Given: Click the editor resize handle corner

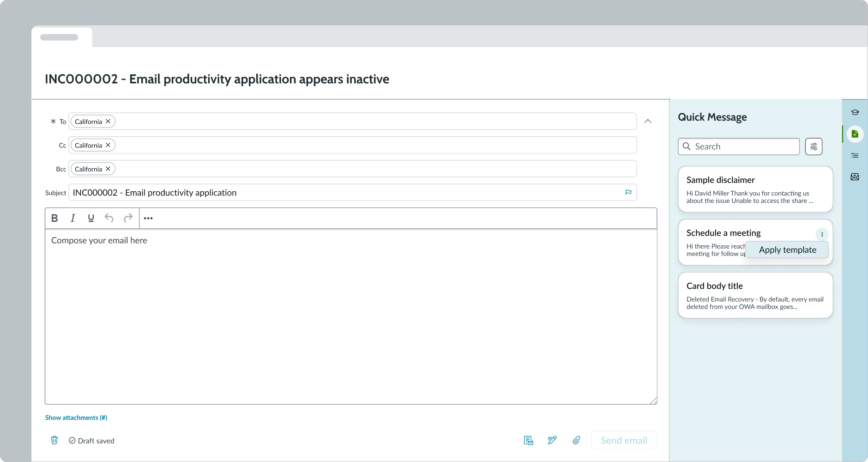Looking at the screenshot, I should [653, 401].
